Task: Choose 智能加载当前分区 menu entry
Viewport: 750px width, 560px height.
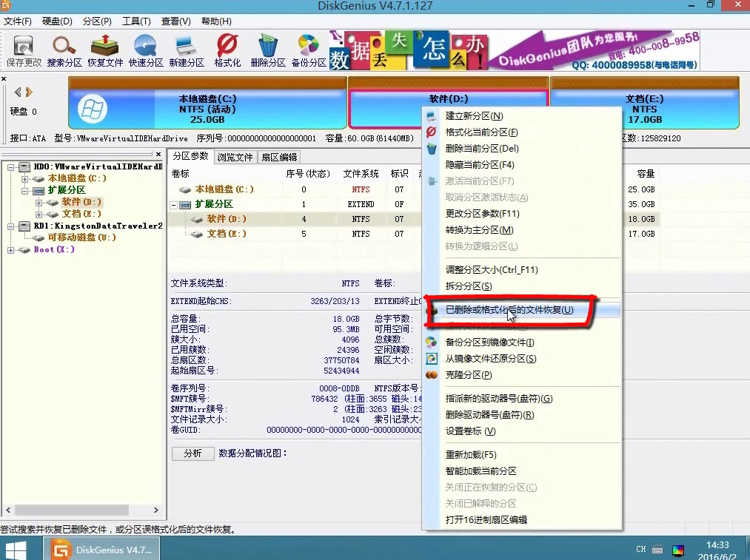Action: tap(521, 470)
